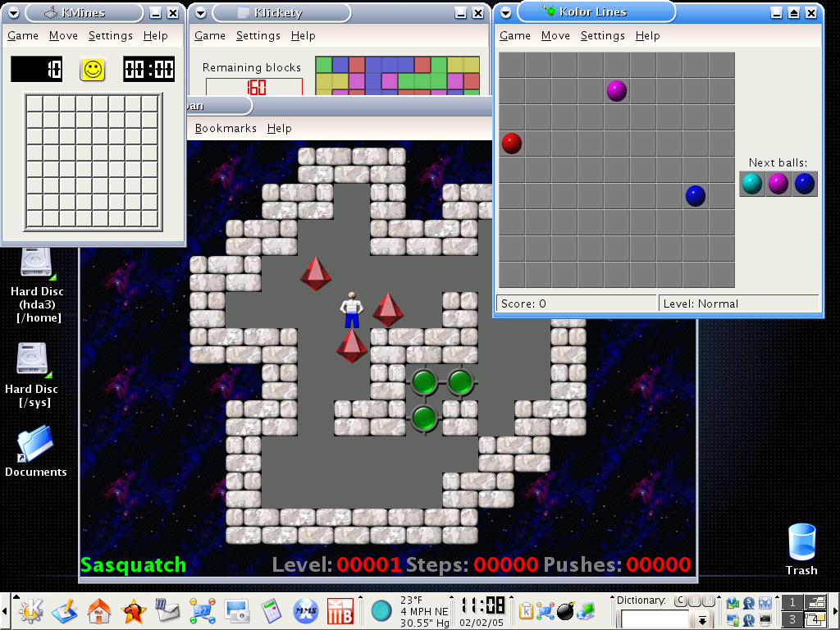Select the purple ball on the Kolor Lines board
Viewport: 840px width, 630px height.
pos(617,91)
